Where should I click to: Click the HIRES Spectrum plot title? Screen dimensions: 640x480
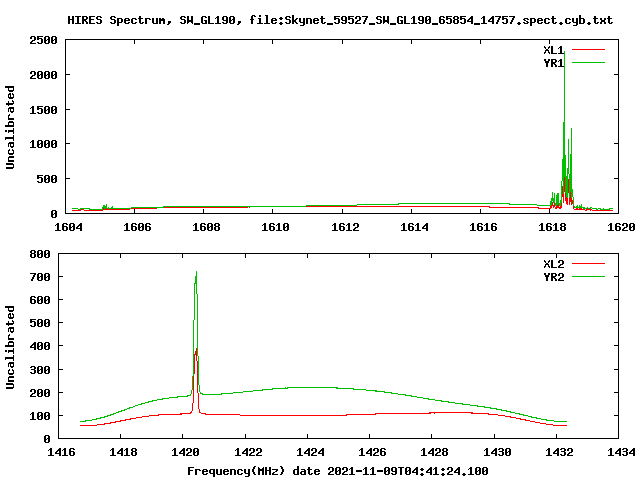point(340,20)
